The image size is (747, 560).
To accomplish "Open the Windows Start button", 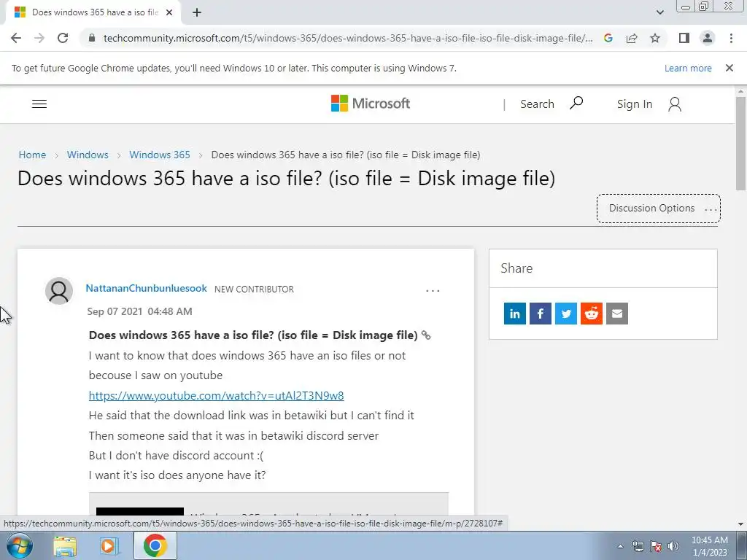I will (x=20, y=545).
